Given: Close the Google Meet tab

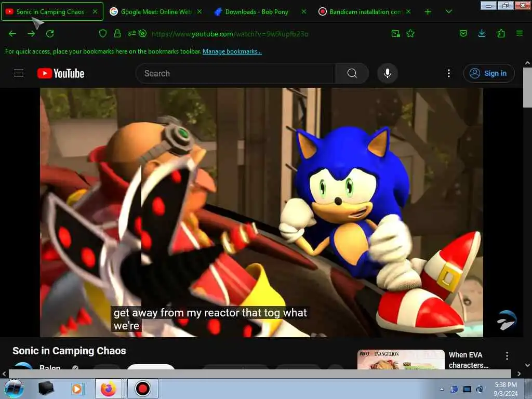Looking at the screenshot, I should coord(199,11).
